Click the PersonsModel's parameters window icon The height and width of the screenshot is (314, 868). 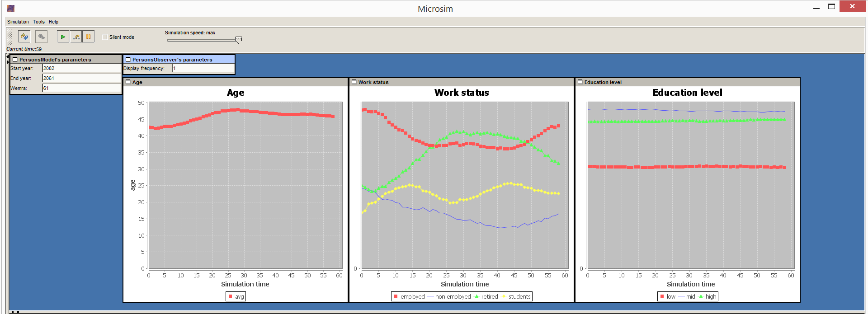pos(15,59)
